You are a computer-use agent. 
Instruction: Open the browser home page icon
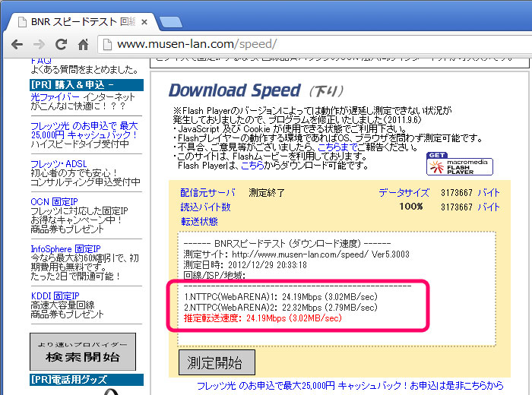coord(83,44)
